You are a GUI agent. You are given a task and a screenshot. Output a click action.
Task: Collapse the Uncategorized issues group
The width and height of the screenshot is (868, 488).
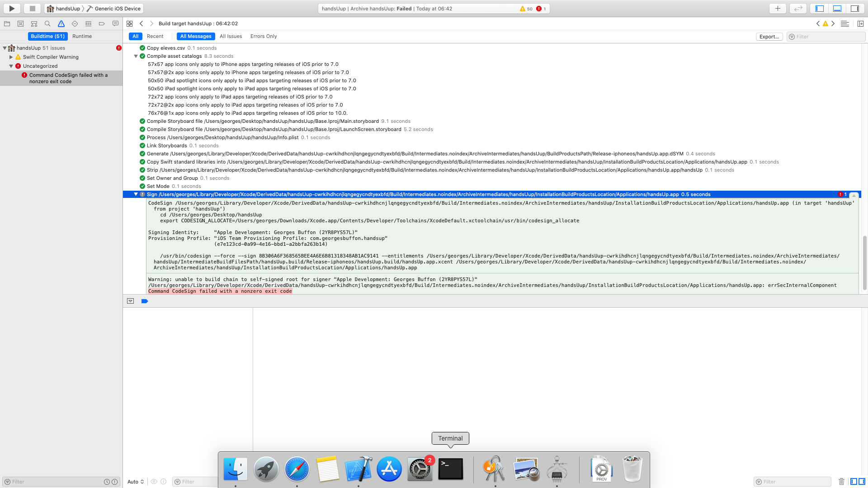(x=11, y=66)
